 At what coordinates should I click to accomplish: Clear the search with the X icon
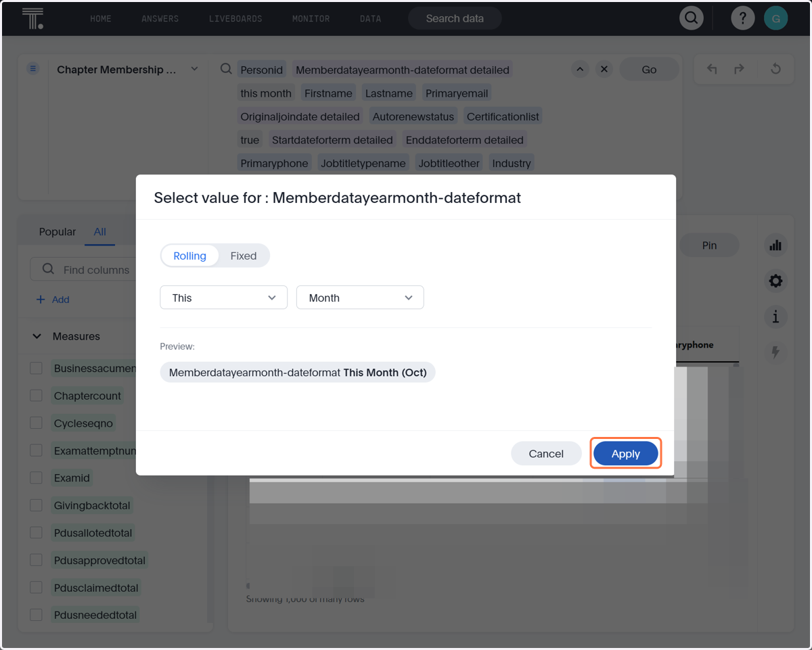coord(604,69)
